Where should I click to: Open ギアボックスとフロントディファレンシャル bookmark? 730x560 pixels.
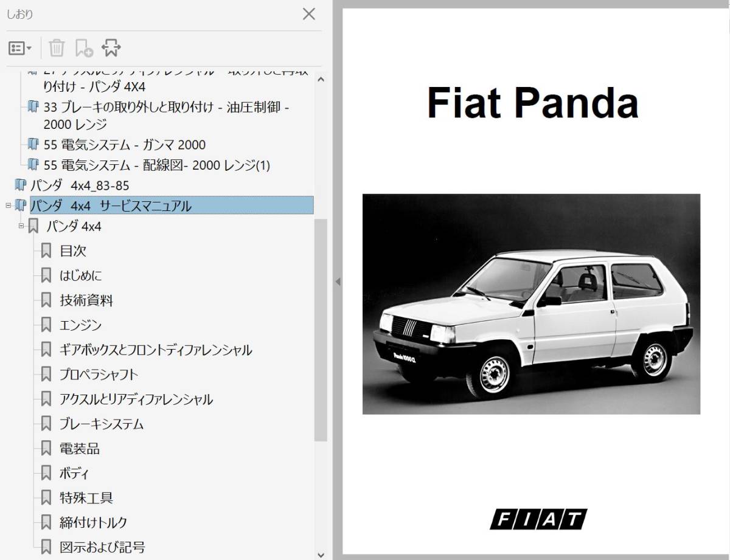point(156,350)
